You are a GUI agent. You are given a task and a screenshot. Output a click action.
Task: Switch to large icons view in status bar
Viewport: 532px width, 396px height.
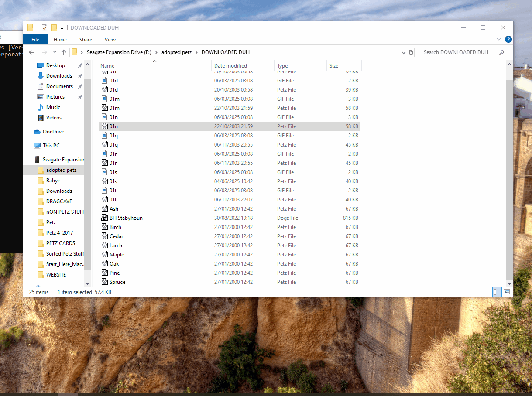click(x=507, y=292)
